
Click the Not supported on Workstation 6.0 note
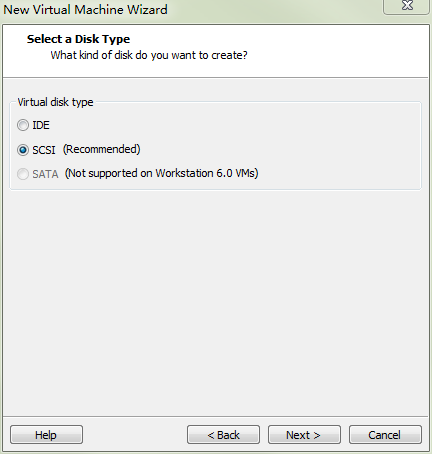[161, 173]
